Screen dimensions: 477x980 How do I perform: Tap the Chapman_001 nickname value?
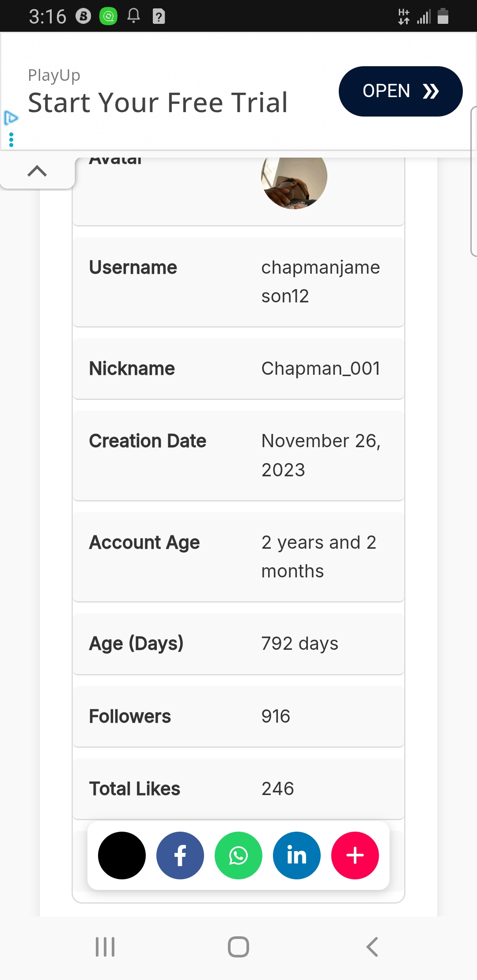tap(321, 369)
